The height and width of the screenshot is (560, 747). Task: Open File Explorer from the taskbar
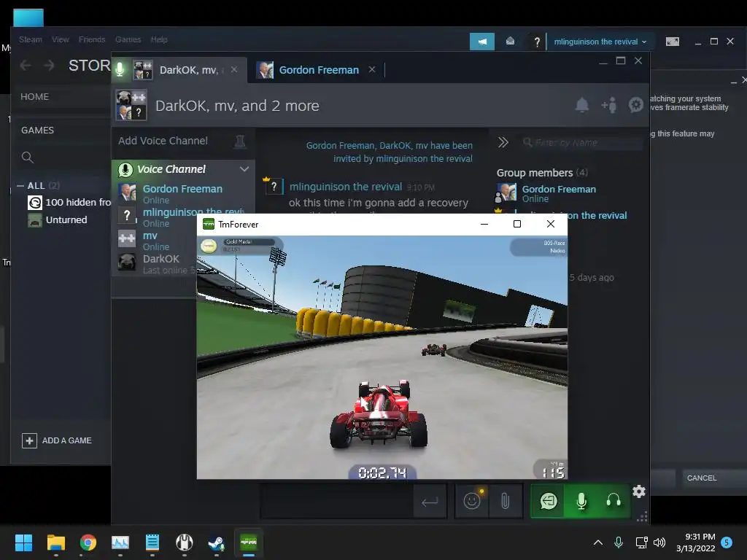pos(55,542)
